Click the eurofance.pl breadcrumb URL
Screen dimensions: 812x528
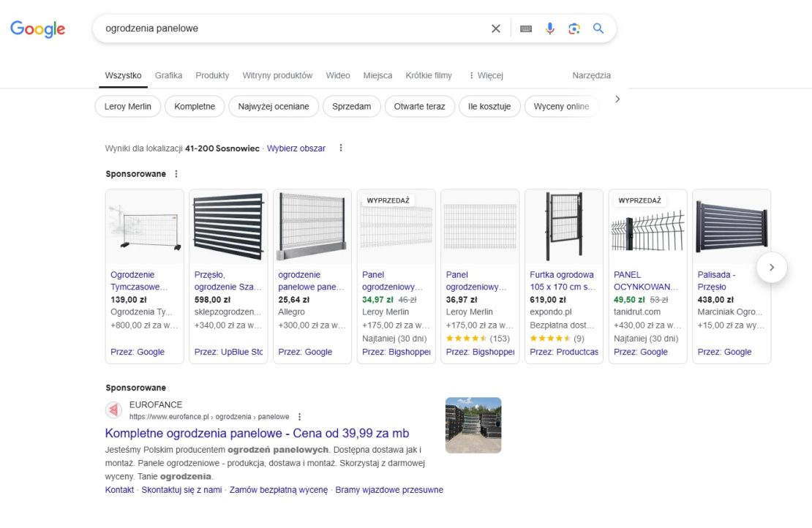point(209,417)
